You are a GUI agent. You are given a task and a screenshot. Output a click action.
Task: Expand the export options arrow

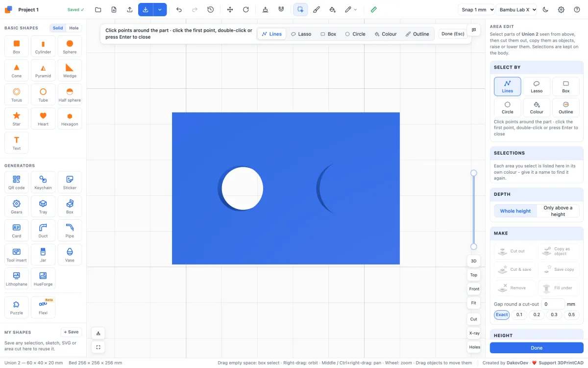pos(160,10)
